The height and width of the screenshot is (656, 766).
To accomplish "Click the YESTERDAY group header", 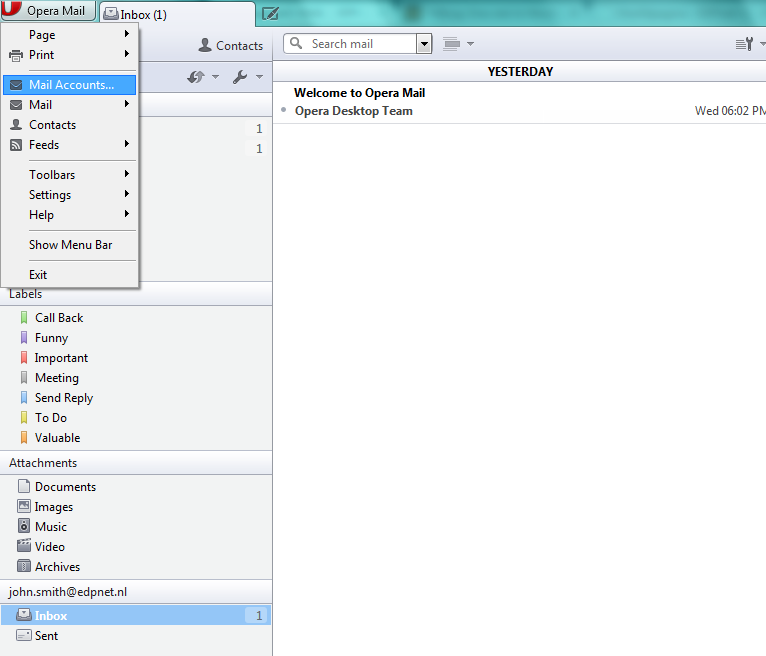I will [520, 72].
